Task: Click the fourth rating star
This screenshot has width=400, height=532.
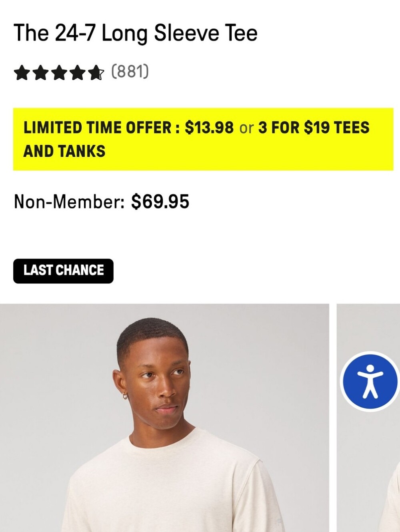Action: (x=77, y=73)
